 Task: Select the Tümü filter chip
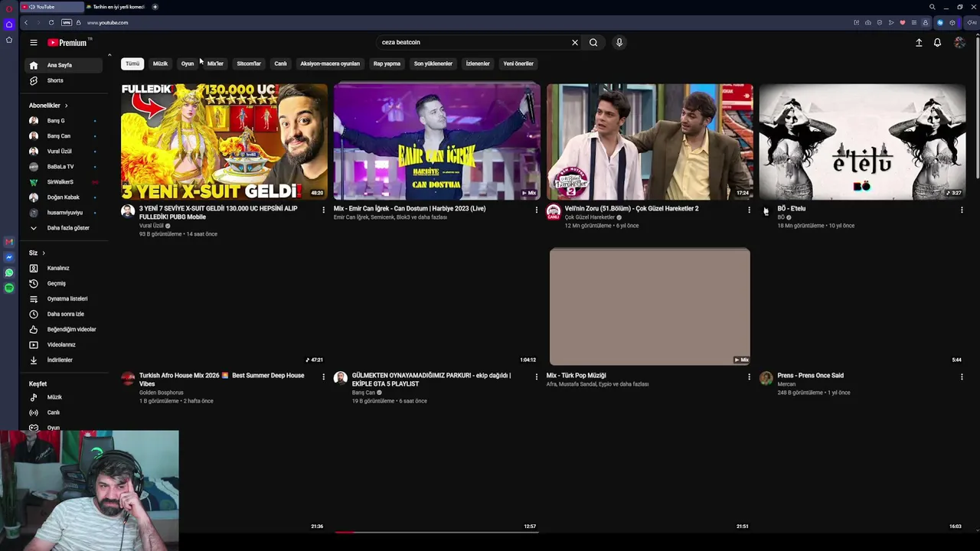[132, 64]
